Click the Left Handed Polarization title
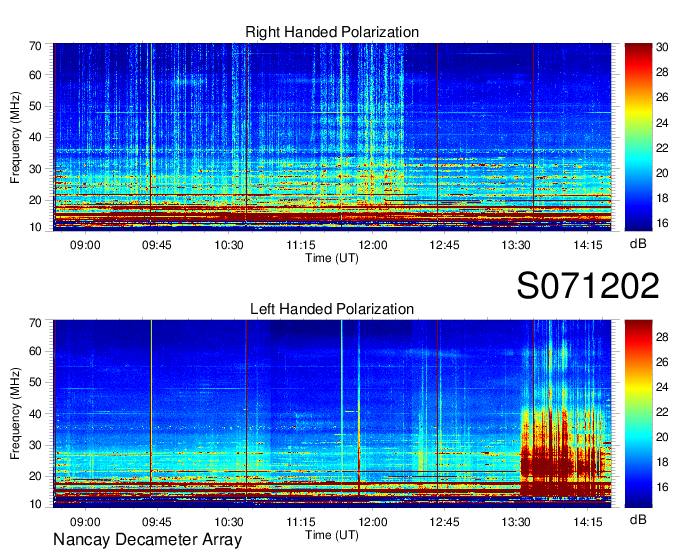The width and height of the screenshot is (680, 552). [x=332, y=309]
